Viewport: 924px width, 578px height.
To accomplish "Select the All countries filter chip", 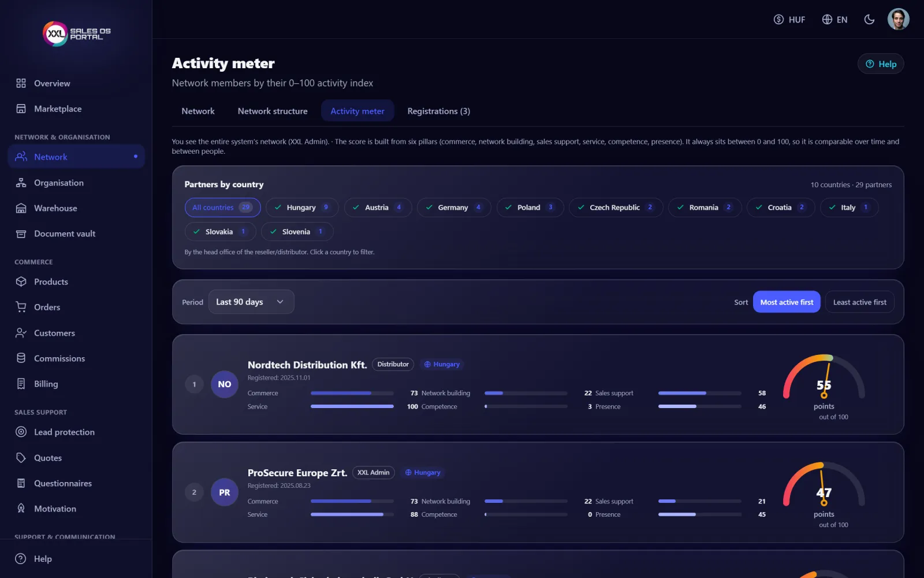I will click(x=222, y=208).
